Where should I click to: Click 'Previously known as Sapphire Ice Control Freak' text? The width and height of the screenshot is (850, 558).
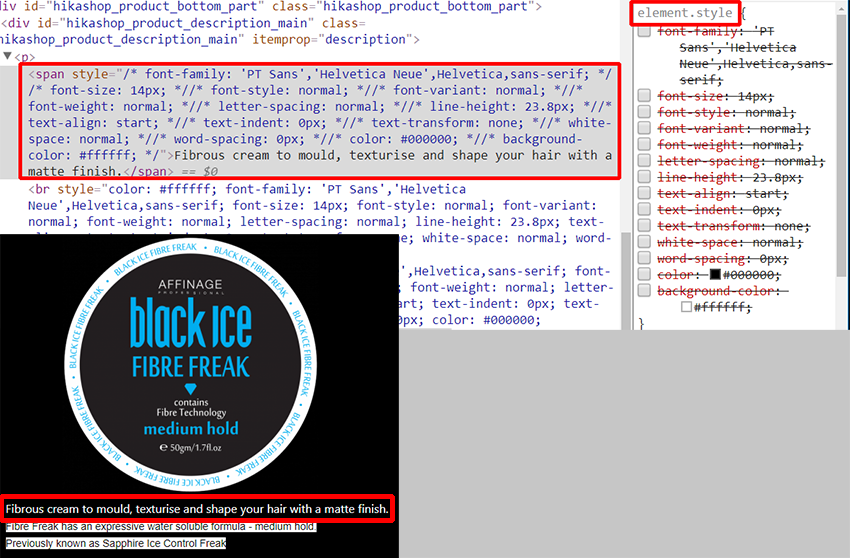[116, 543]
